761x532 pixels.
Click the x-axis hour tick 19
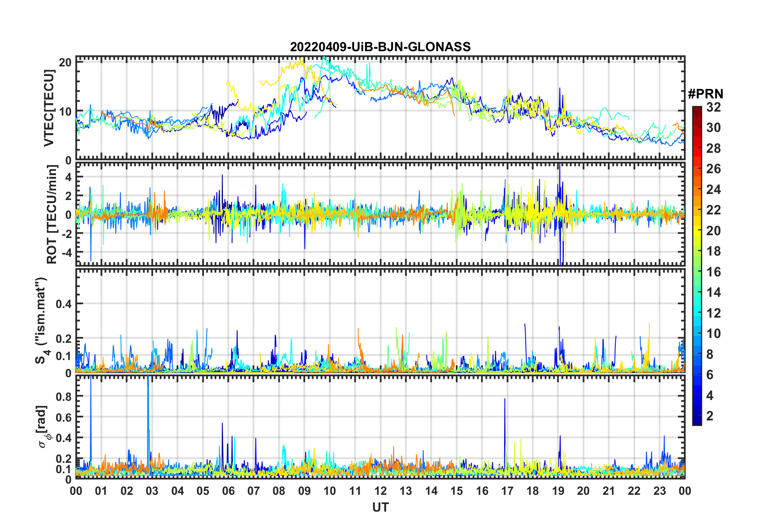(x=558, y=491)
